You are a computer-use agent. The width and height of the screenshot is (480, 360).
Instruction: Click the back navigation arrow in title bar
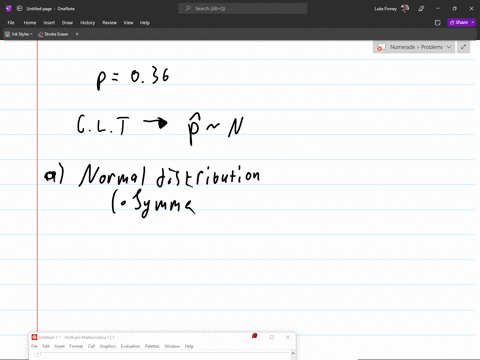(x=19, y=9)
